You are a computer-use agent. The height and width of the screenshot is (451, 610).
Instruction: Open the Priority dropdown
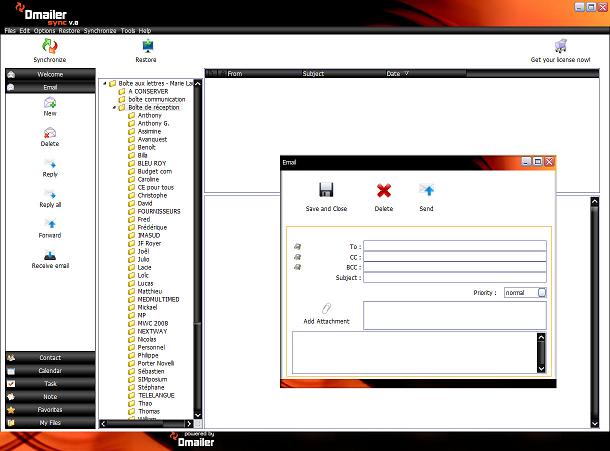pos(542,293)
